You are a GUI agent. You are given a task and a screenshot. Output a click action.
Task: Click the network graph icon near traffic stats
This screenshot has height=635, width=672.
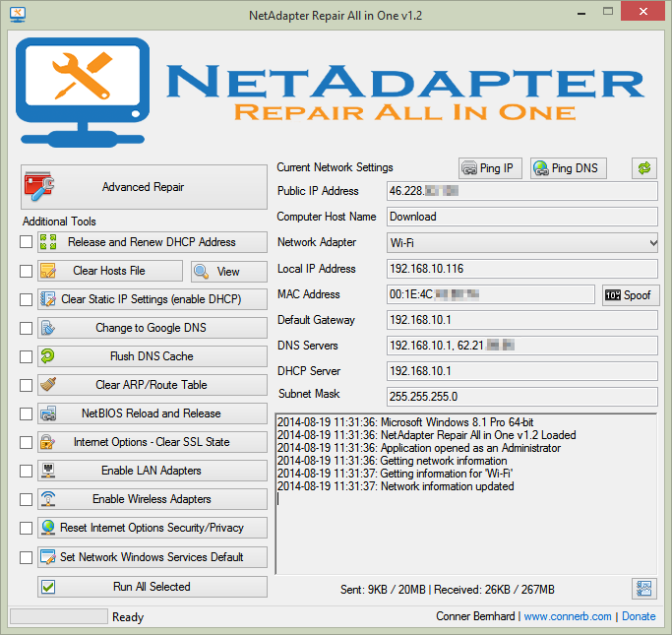coord(643,589)
